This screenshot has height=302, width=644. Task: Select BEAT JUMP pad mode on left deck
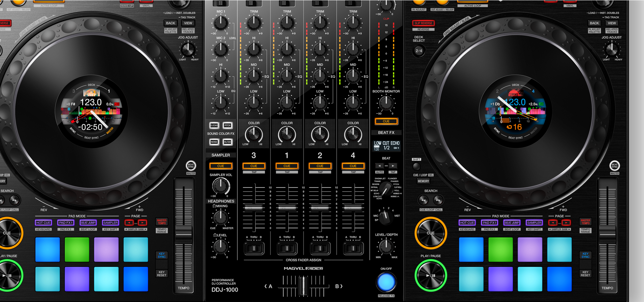88,223
